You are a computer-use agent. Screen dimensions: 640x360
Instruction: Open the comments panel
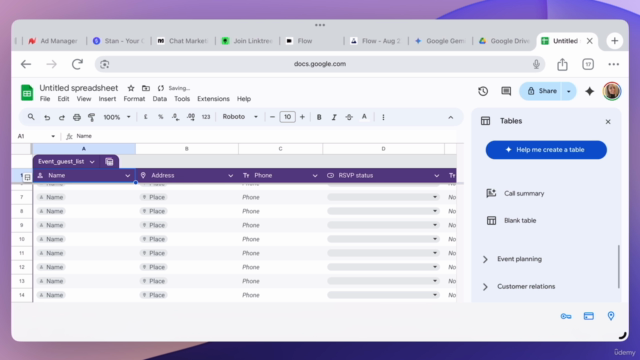click(506, 91)
